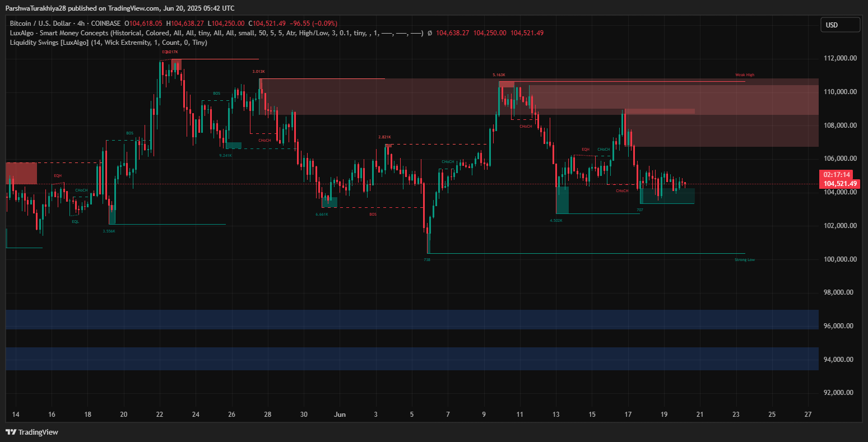Click the 100,000.00 price axis label
Screen dimensions: 868x442
tap(840, 259)
